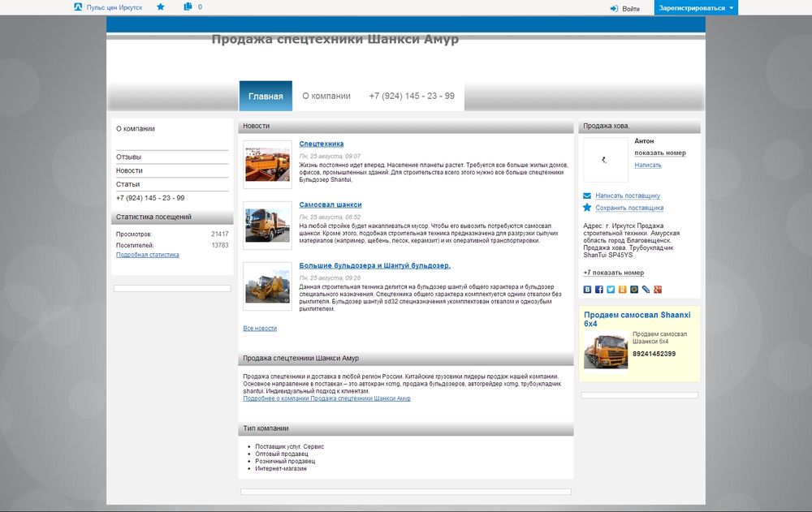Image resolution: width=812 pixels, height=512 pixels.
Task: Open the Продаем самосвал Shaanxi 6x4 ad title
Action: coord(637,319)
